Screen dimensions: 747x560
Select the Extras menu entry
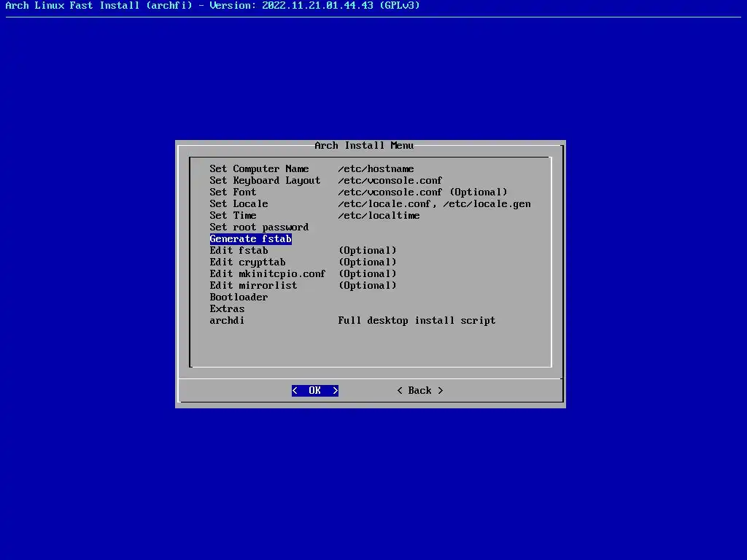[x=228, y=308]
